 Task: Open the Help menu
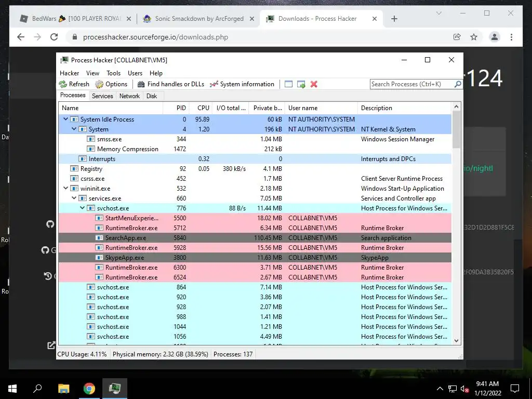pyautogui.click(x=156, y=73)
